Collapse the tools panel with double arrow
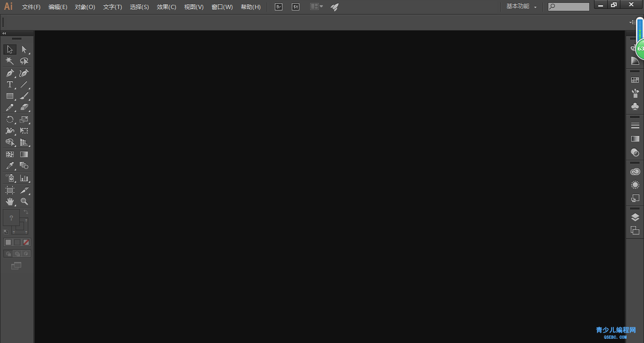The height and width of the screenshot is (343, 644). pos(4,33)
